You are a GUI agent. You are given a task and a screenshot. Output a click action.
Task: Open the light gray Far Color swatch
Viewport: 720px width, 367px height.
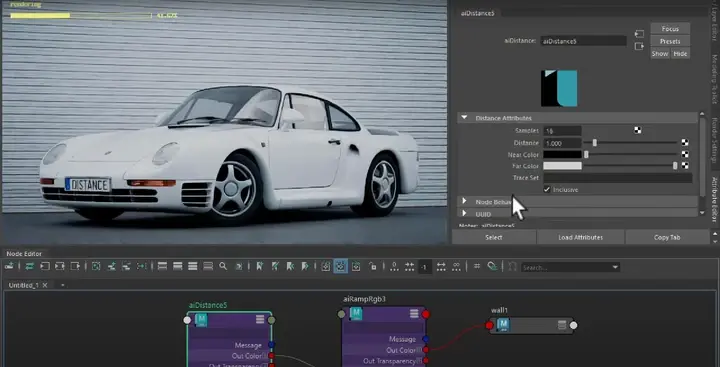tap(562, 166)
